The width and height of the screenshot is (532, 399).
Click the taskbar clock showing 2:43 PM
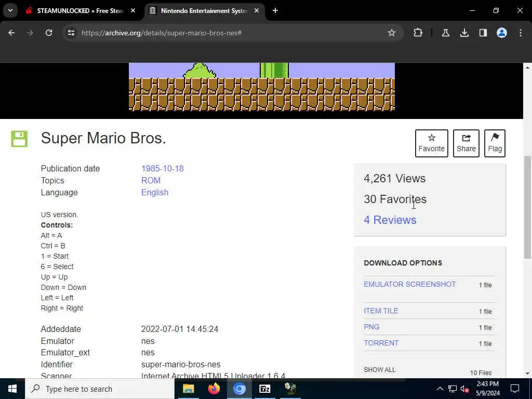[487, 389]
